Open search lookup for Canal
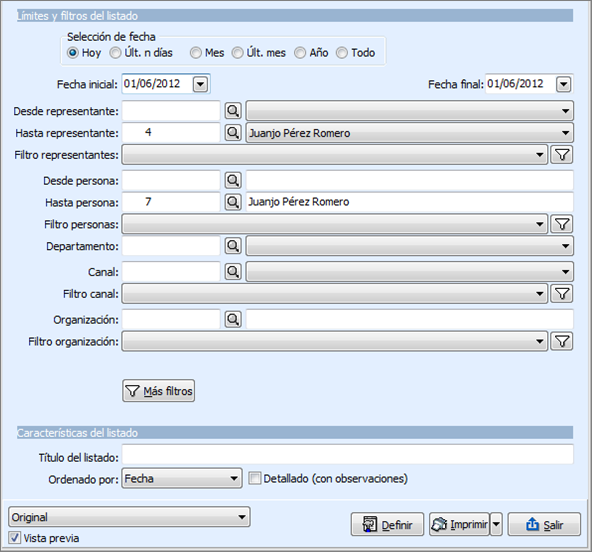This screenshot has height=552, width=592. click(233, 272)
